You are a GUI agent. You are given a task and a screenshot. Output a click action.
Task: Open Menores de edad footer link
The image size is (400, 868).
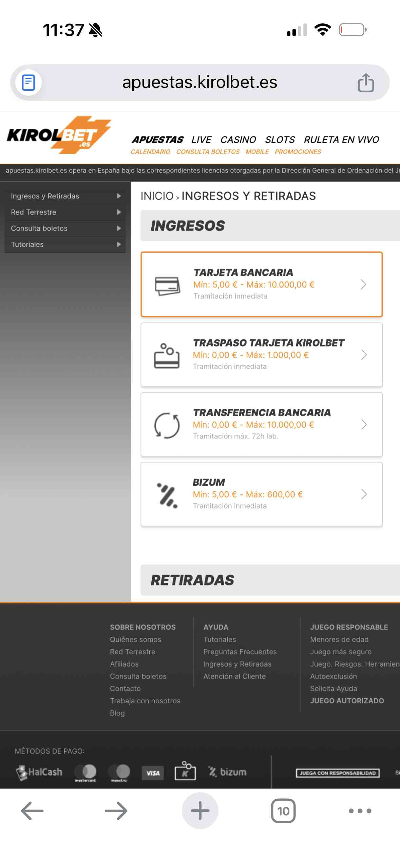tap(339, 639)
